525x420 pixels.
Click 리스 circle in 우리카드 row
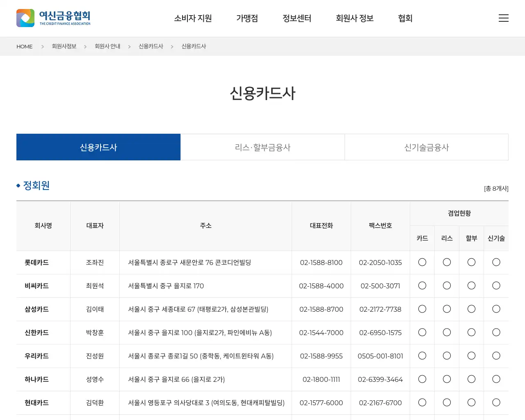[x=447, y=356]
